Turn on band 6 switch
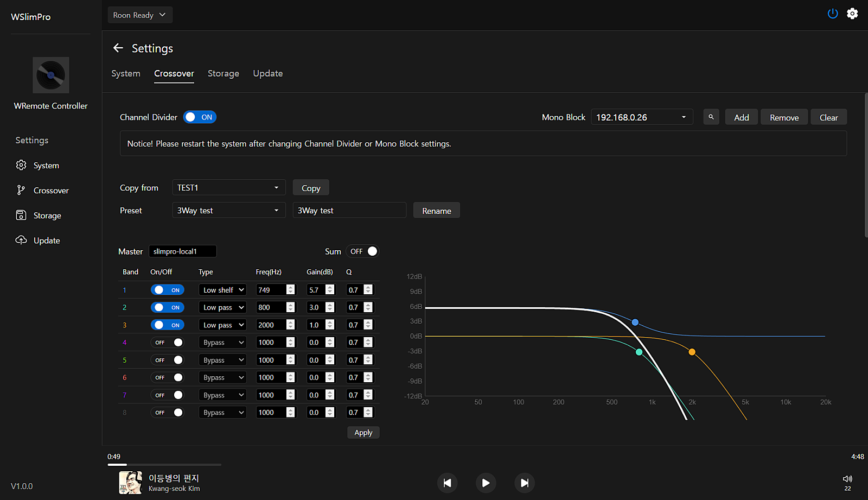The height and width of the screenshot is (500, 868). tap(168, 377)
